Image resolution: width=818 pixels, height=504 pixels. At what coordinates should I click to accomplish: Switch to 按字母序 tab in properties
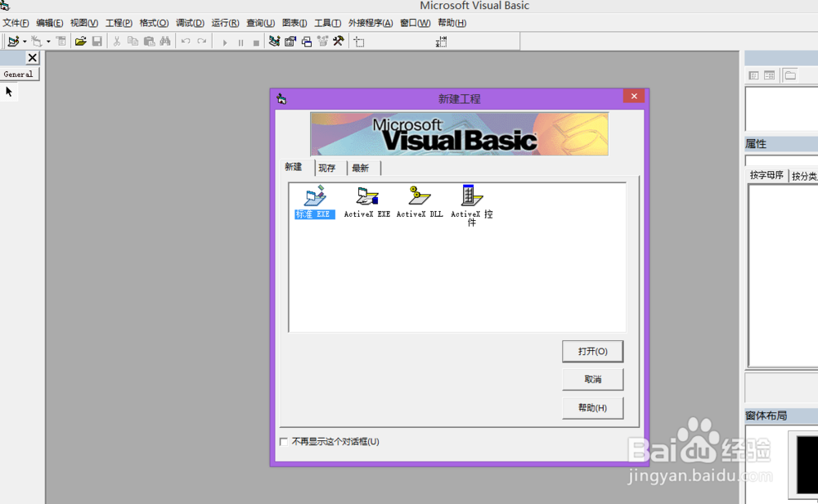(x=766, y=175)
